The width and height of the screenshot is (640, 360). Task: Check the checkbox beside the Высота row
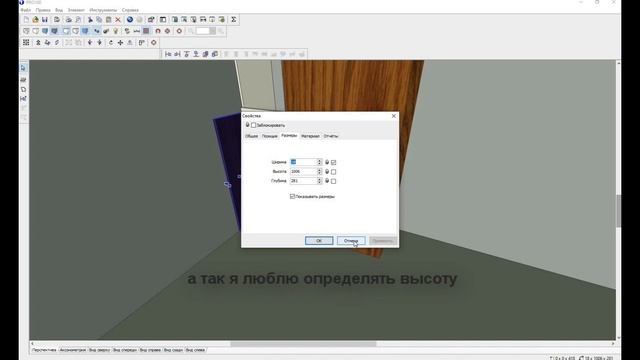pyautogui.click(x=333, y=172)
